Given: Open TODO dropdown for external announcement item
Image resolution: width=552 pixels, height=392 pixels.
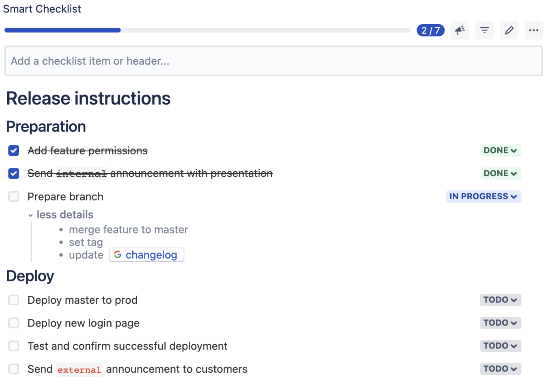Looking at the screenshot, I should 500,369.
